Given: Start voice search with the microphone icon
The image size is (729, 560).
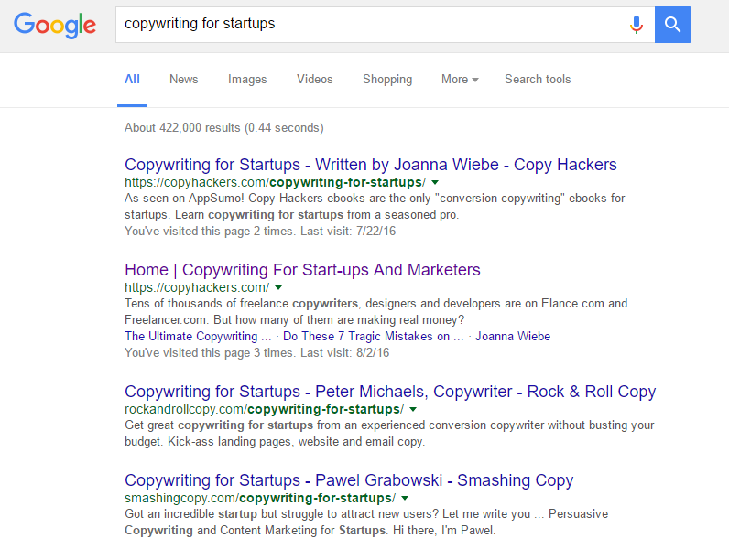Looking at the screenshot, I should [636, 25].
